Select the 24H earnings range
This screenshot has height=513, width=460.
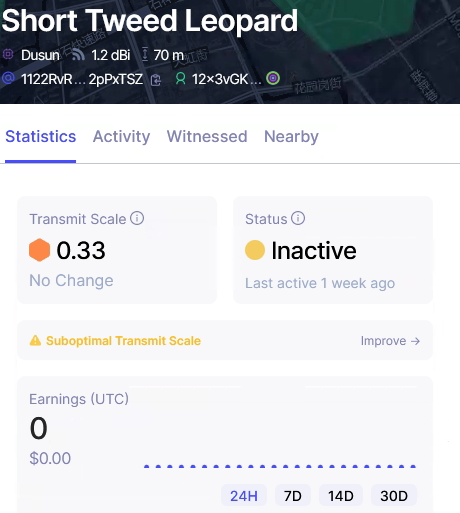tap(244, 496)
